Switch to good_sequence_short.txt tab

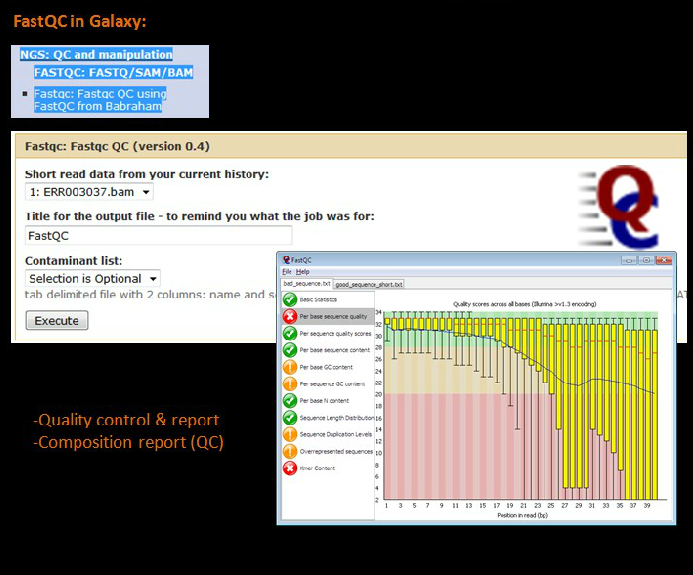(369, 285)
